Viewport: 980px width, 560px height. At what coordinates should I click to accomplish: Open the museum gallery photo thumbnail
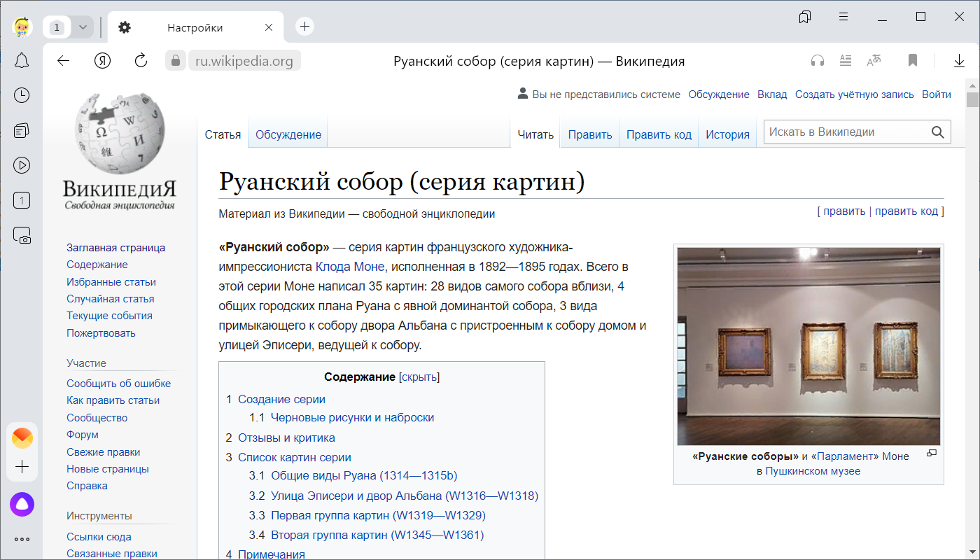pos(808,346)
